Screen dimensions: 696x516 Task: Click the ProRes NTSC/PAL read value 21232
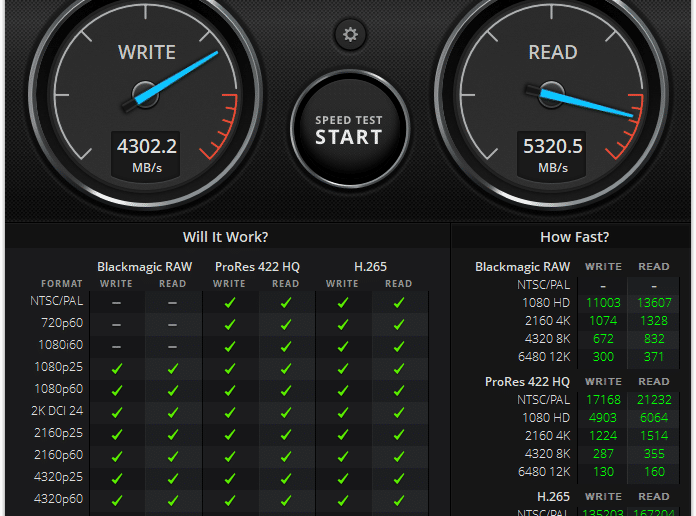[x=654, y=400]
